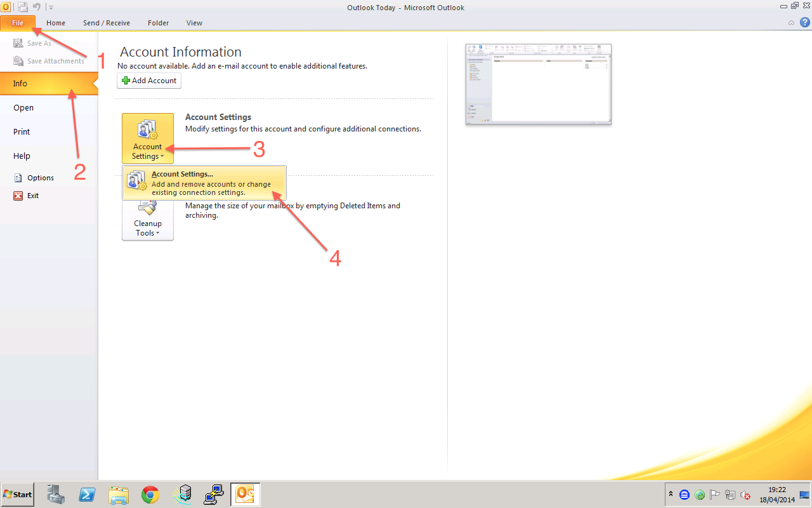The height and width of the screenshot is (508, 812).
Task: Click Exit in the backstage sidebar
Action: 27,196
